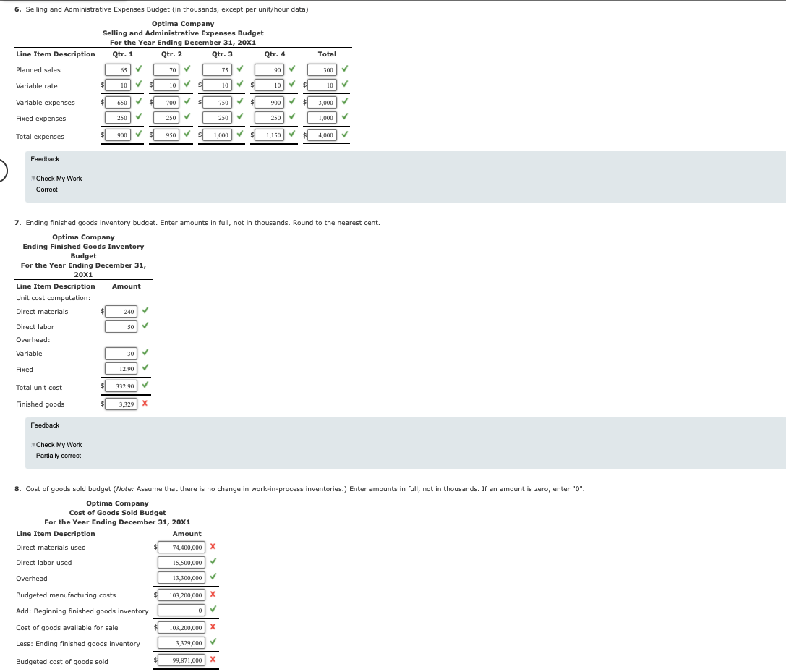Click the Overhead field showing 13,300,000
The height and width of the screenshot is (672, 786).
pos(181,578)
